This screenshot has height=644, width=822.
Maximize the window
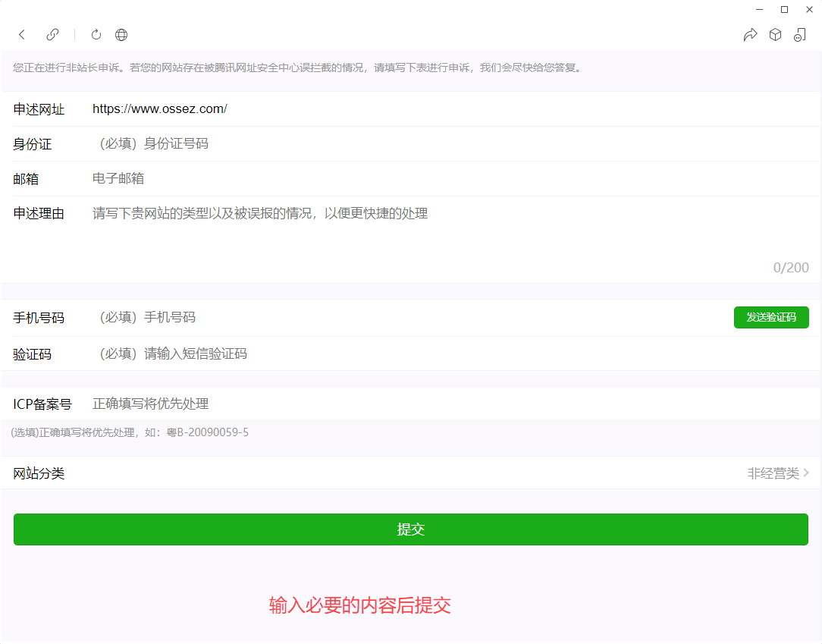pos(784,9)
